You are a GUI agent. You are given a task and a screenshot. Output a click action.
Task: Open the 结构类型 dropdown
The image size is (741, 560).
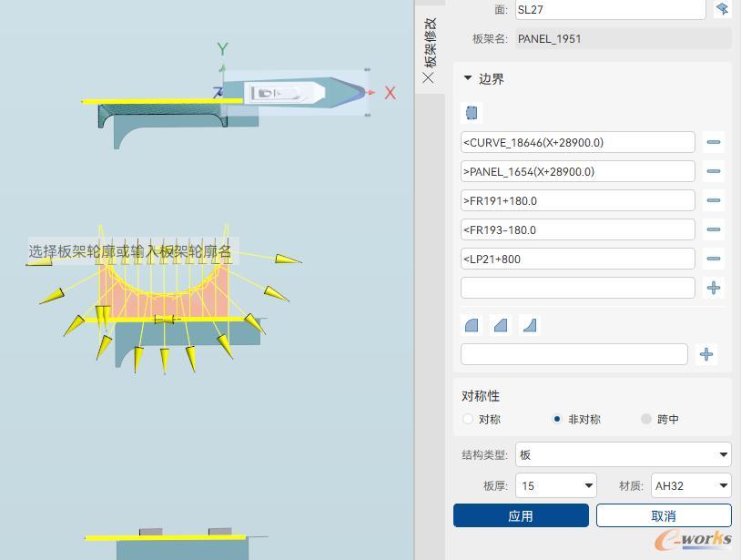(623, 454)
